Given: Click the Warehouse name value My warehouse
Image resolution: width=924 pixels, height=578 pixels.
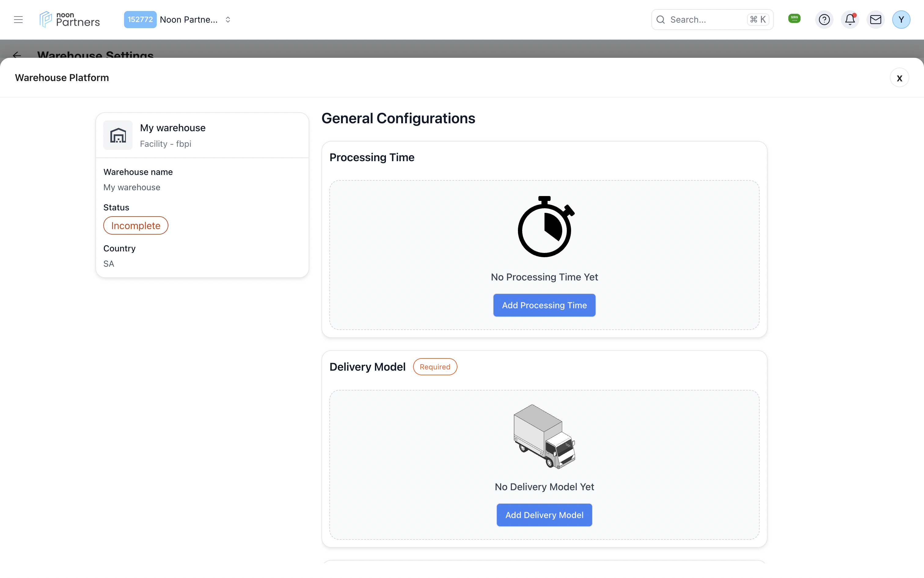Looking at the screenshot, I should click(x=132, y=187).
